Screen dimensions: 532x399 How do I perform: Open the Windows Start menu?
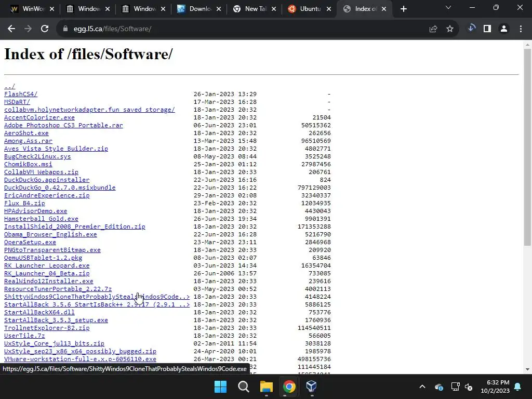(220, 387)
